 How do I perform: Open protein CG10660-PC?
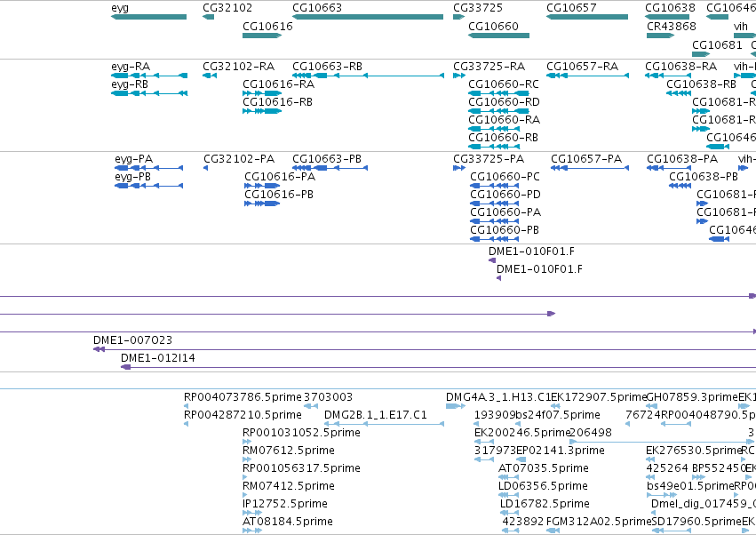tap(505, 177)
